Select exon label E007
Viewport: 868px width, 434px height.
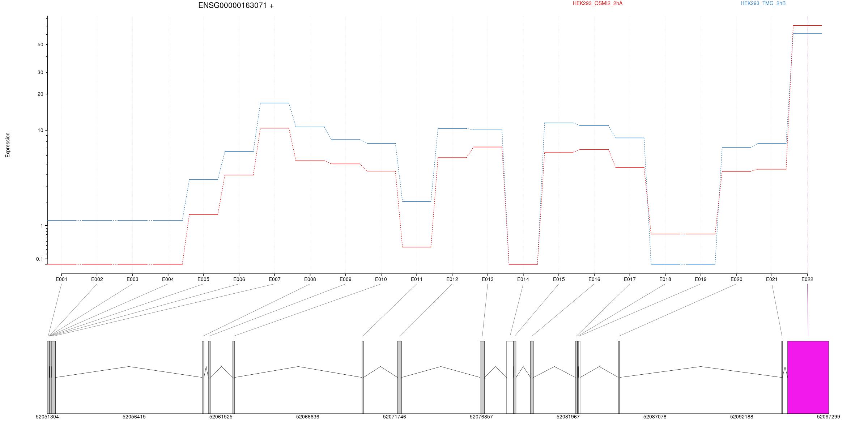(275, 279)
